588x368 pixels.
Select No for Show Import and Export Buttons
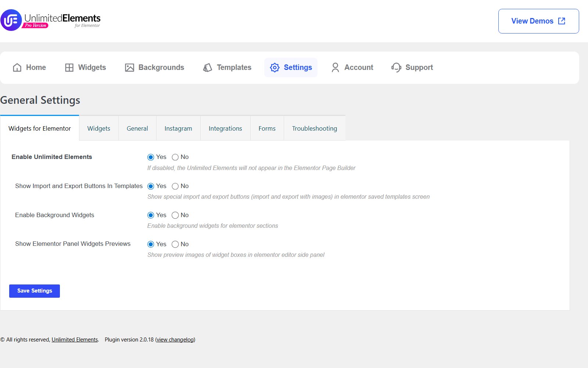[175, 186]
